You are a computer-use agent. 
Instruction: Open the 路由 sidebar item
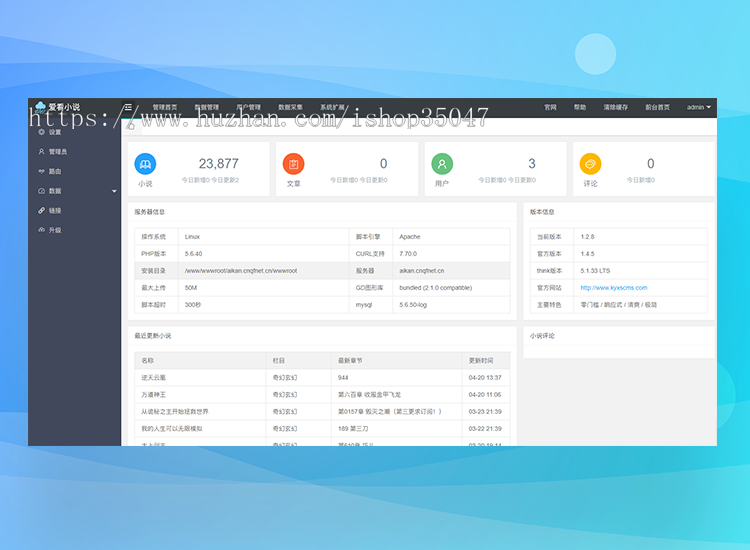(x=74, y=171)
